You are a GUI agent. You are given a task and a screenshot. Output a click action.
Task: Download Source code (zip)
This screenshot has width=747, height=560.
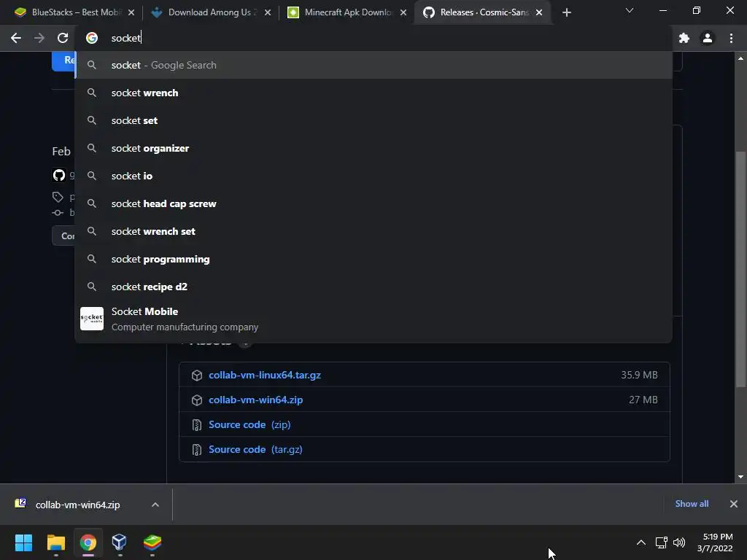point(249,425)
